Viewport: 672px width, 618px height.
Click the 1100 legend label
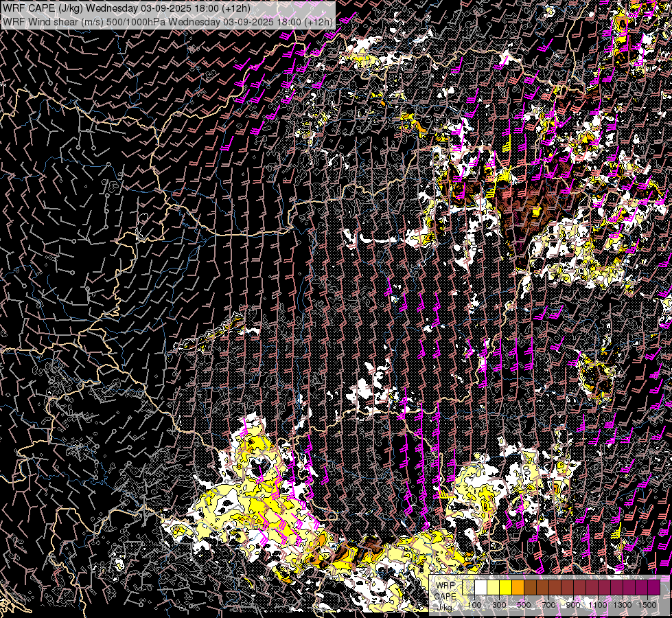click(x=598, y=605)
